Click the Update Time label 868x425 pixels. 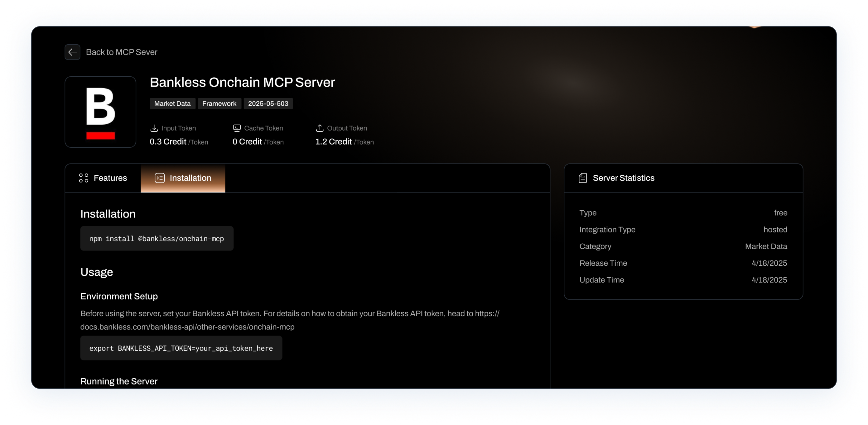pyautogui.click(x=601, y=280)
